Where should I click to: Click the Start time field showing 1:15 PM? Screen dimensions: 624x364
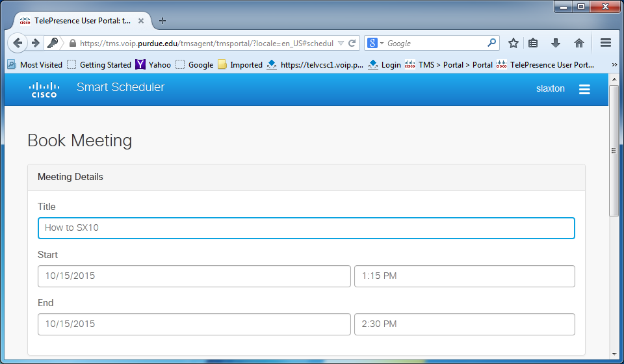464,276
